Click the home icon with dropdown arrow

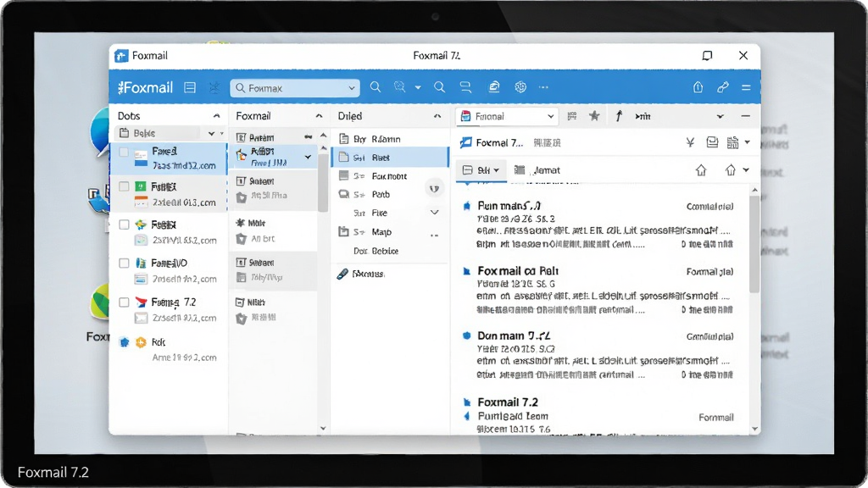coord(731,170)
